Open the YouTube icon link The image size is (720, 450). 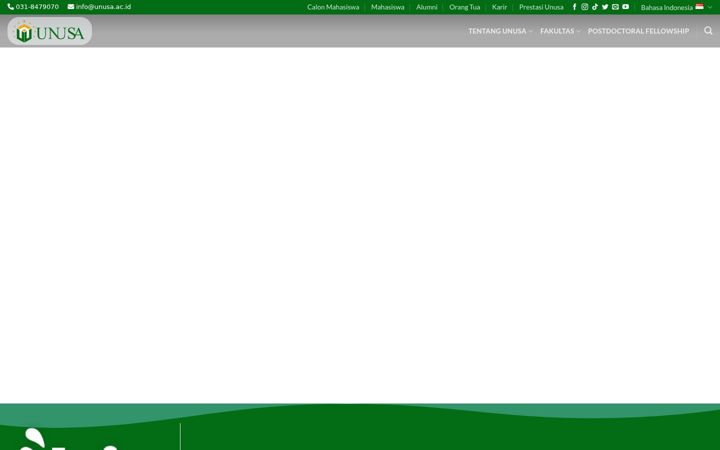click(x=625, y=7)
